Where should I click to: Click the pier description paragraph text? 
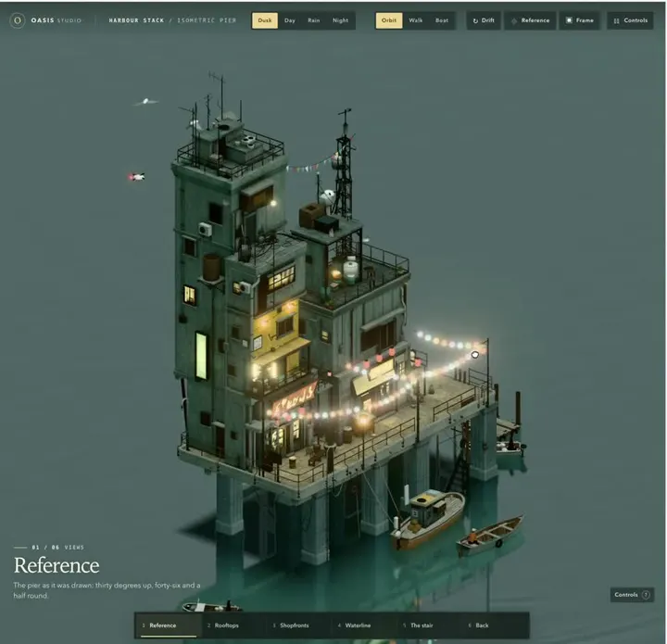[107, 590]
